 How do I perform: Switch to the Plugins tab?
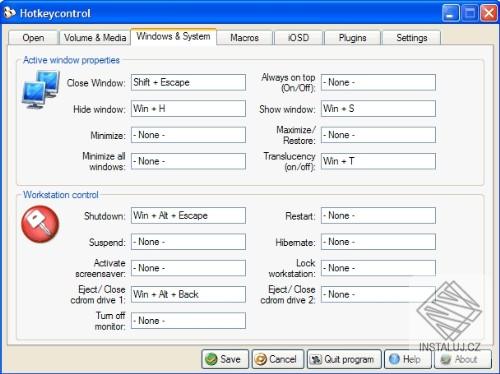[x=352, y=38]
